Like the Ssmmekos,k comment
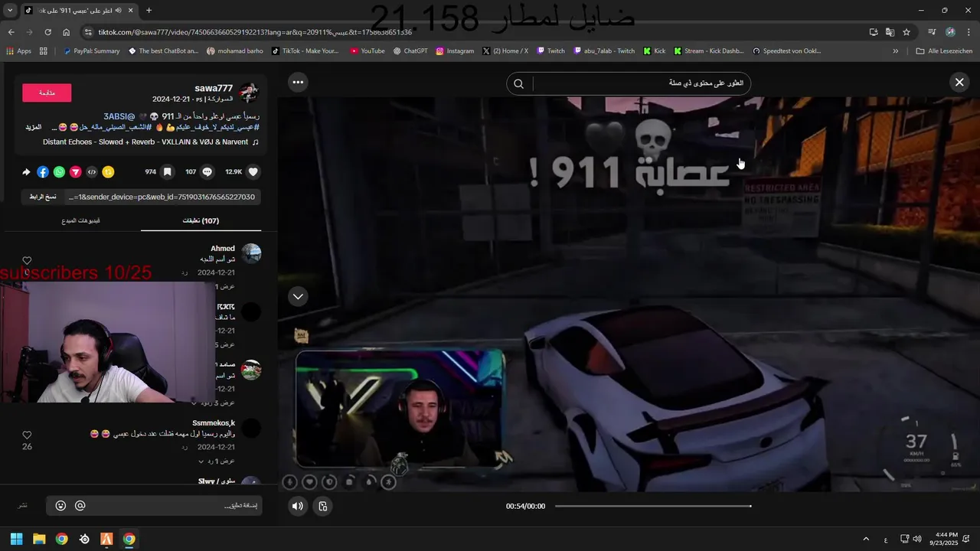 pyautogui.click(x=27, y=435)
